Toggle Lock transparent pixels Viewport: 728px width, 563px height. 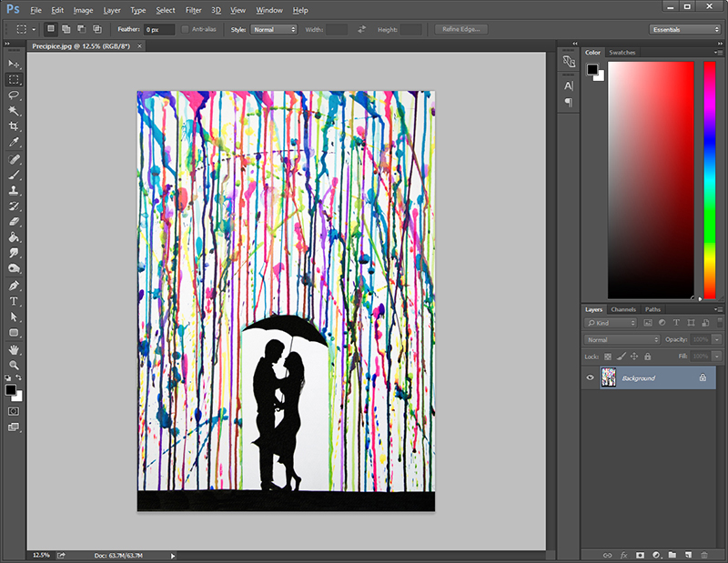point(608,357)
